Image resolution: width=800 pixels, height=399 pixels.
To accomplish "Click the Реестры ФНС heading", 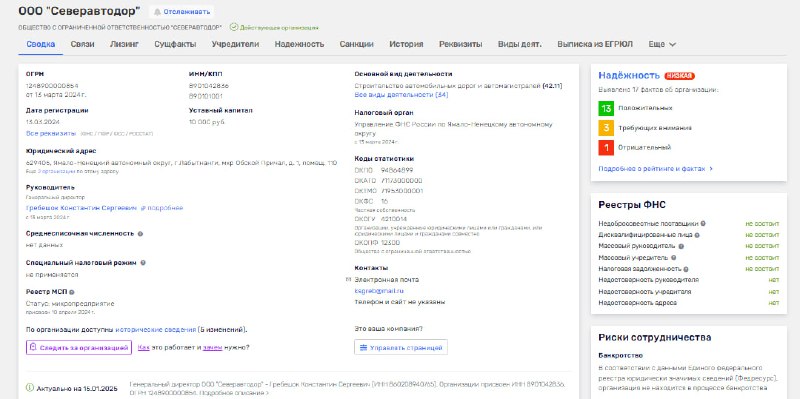I will 632,205.
